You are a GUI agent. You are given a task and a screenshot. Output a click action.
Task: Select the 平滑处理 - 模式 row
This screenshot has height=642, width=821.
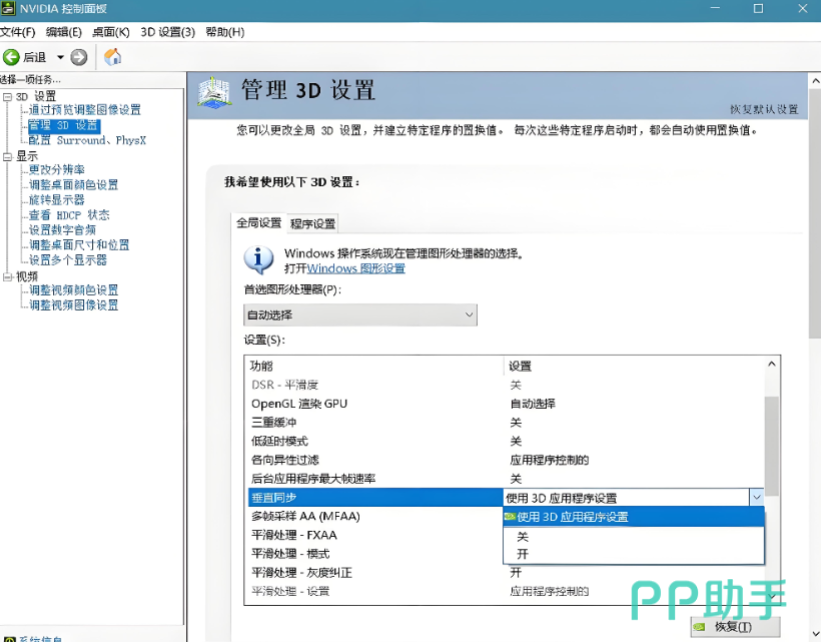(375, 554)
